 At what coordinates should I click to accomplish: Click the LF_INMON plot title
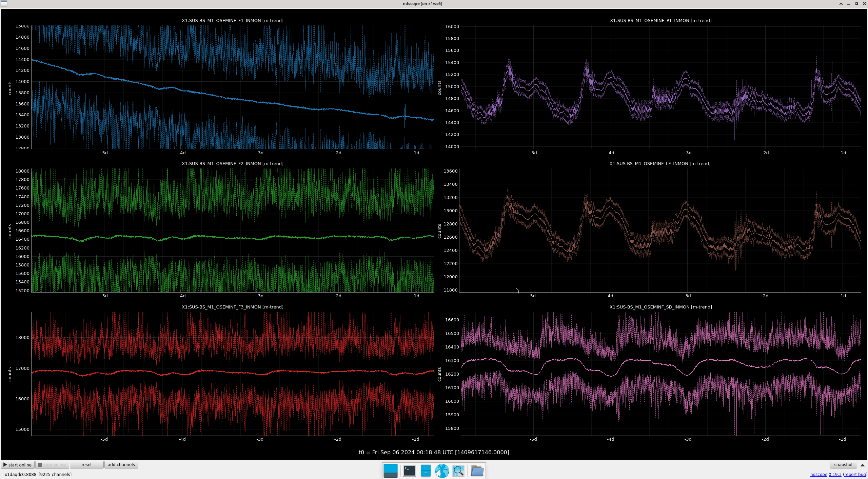[660, 163]
